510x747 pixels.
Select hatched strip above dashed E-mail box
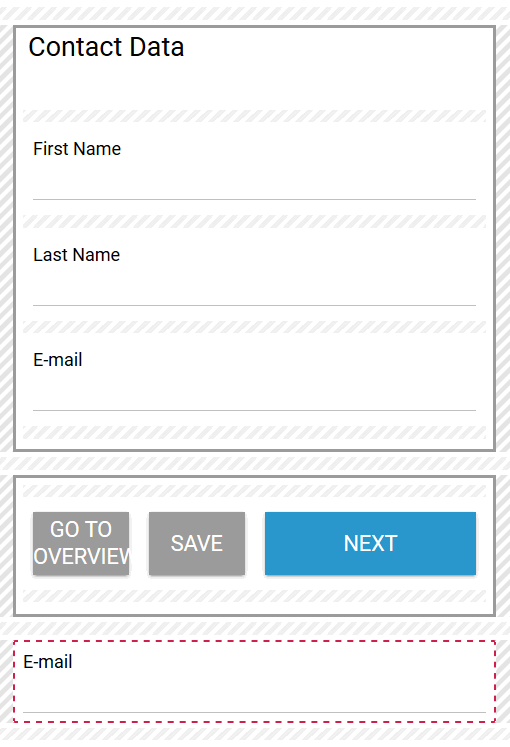tap(255, 628)
